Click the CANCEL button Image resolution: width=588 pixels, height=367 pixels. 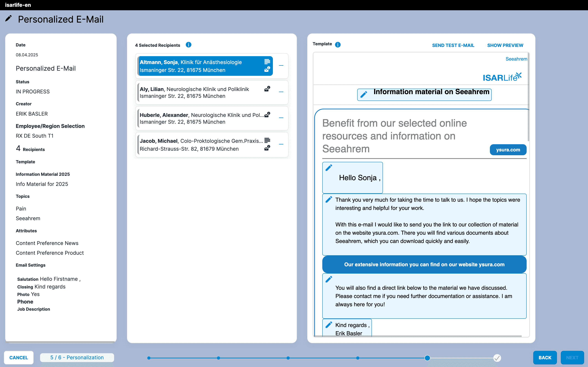click(x=19, y=357)
